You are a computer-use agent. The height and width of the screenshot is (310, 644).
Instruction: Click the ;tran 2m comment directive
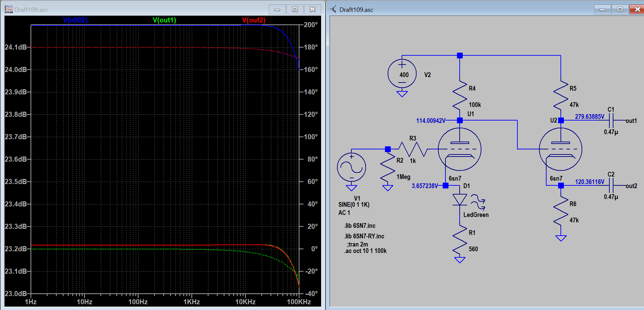pyautogui.click(x=357, y=244)
